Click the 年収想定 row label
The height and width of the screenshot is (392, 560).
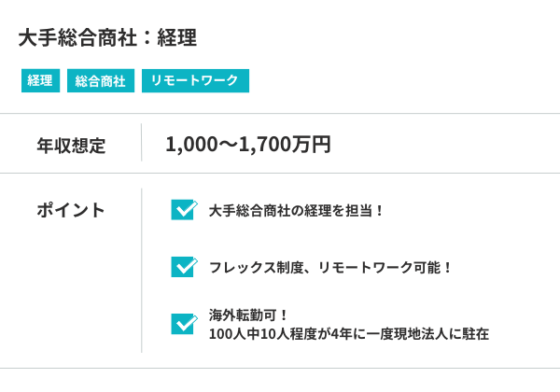[71, 145]
